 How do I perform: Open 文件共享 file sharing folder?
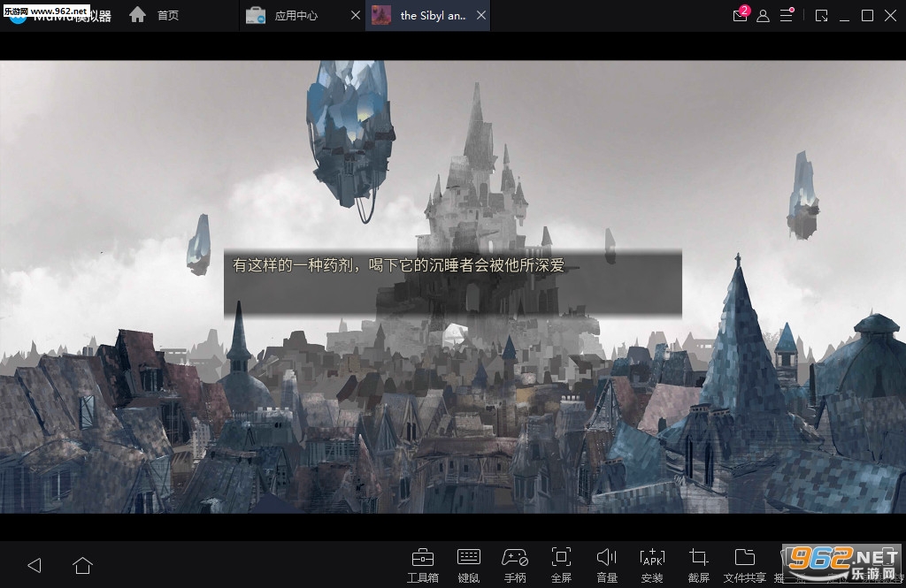point(744,564)
